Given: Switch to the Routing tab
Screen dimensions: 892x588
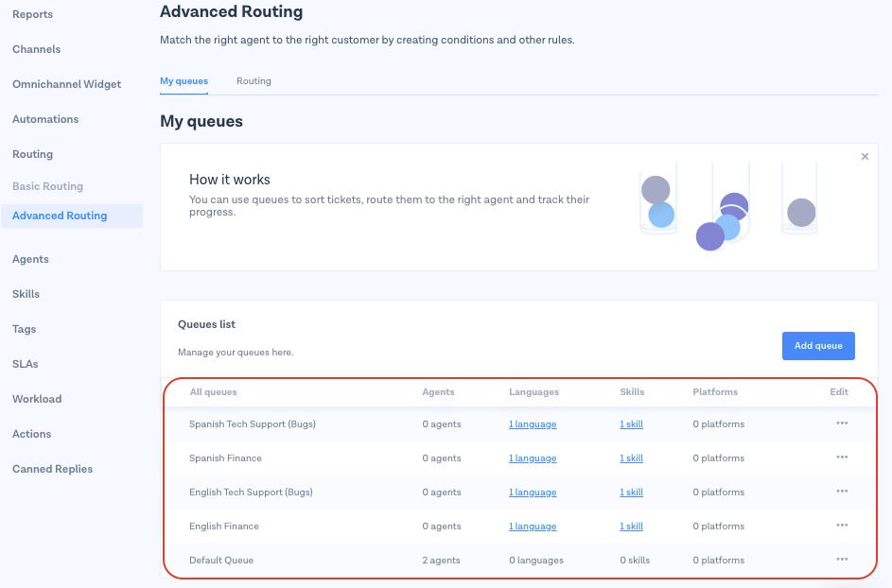Looking at the screenshot, I should tap(254, 81).
